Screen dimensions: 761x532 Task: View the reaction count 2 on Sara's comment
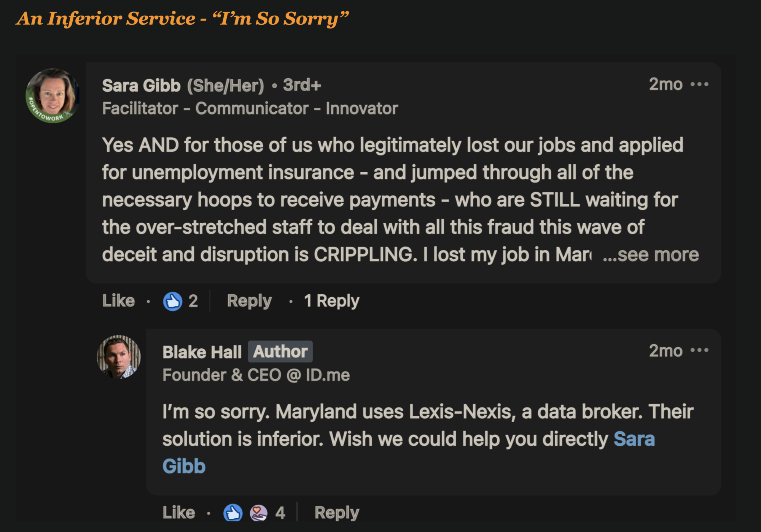click(193, 301)
